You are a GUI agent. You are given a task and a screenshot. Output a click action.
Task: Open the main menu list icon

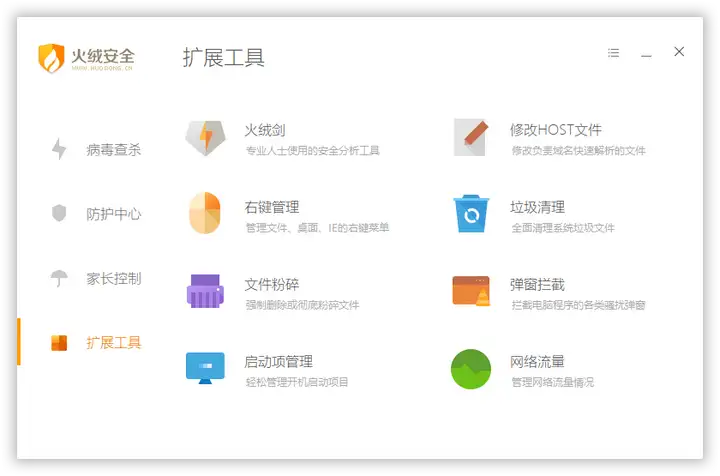point(613,53)
